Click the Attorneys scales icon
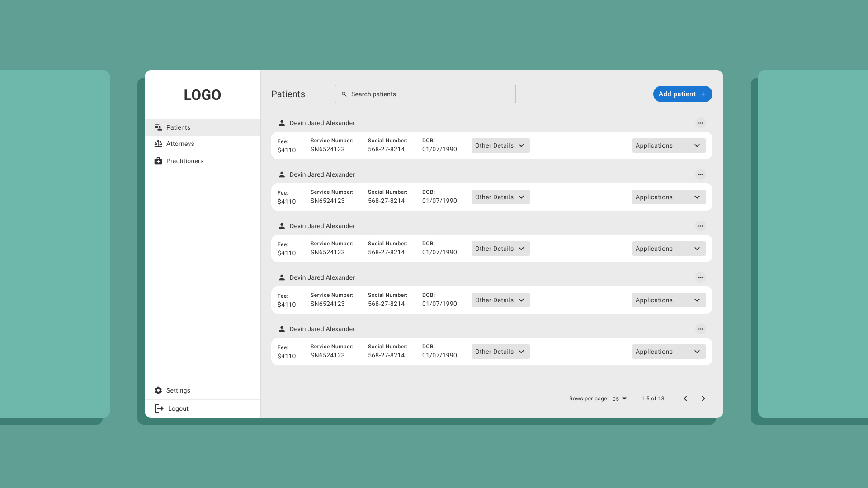The height and width of the screenshot is (488, 868). click(158, 144)
